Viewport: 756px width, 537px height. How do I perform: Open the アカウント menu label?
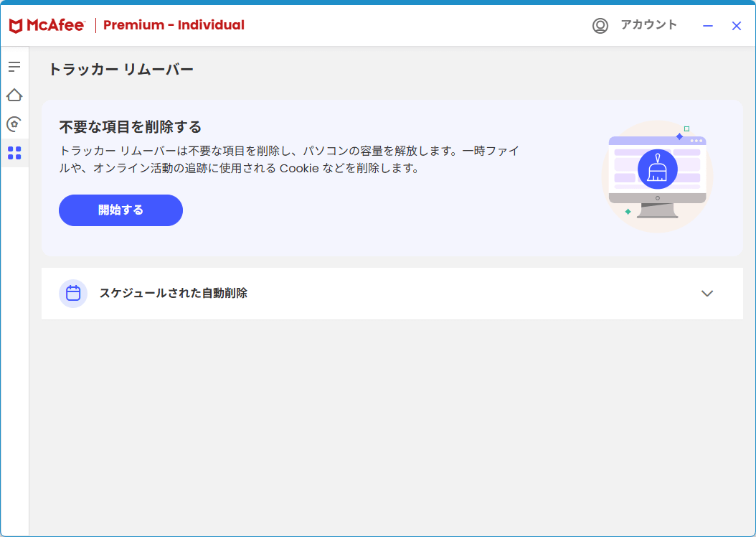point(648,24)
